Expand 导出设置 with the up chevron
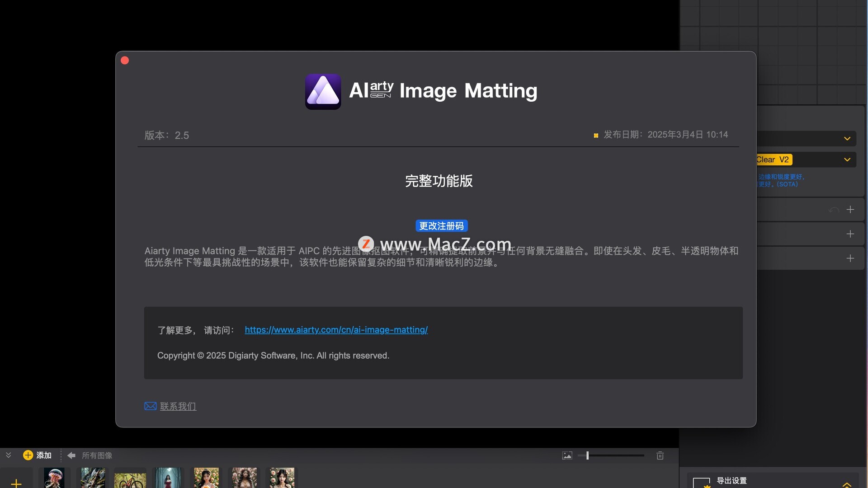This screenshot has height=488, width=868. pyautogui.click(x=847, y=484)
